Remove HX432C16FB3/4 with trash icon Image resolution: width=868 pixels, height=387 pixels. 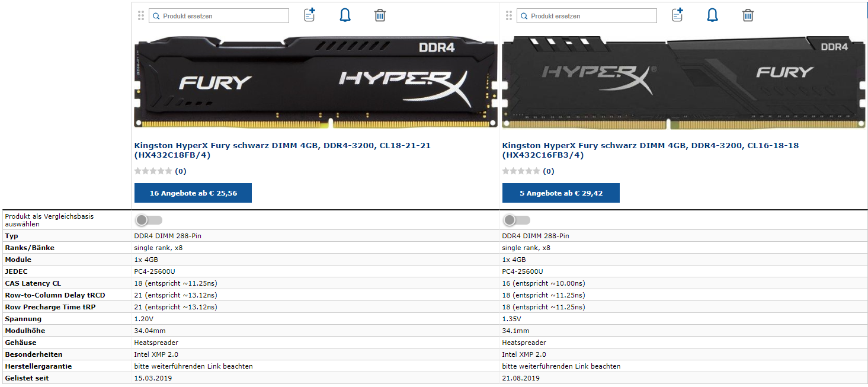748,15
